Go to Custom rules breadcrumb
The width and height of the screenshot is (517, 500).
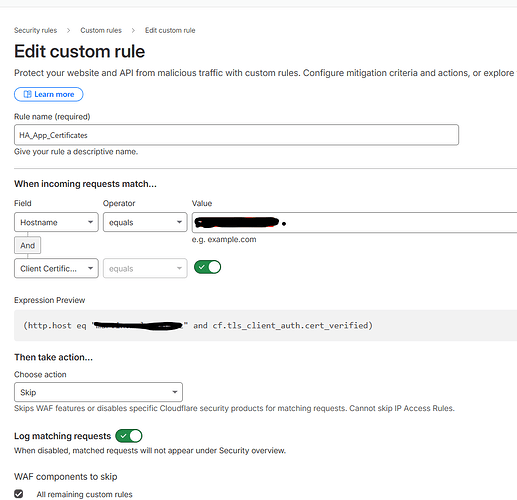tap(101, 30)
